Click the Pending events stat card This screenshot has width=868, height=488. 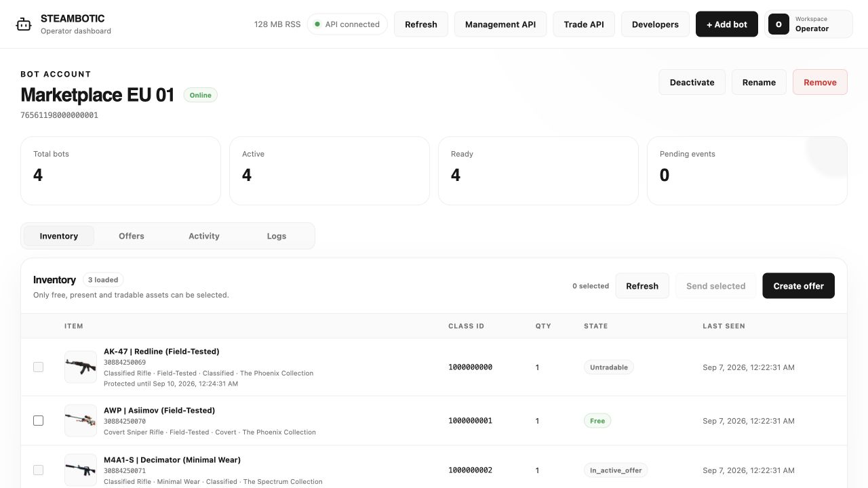pyautogui.click(x=747, y=171)
